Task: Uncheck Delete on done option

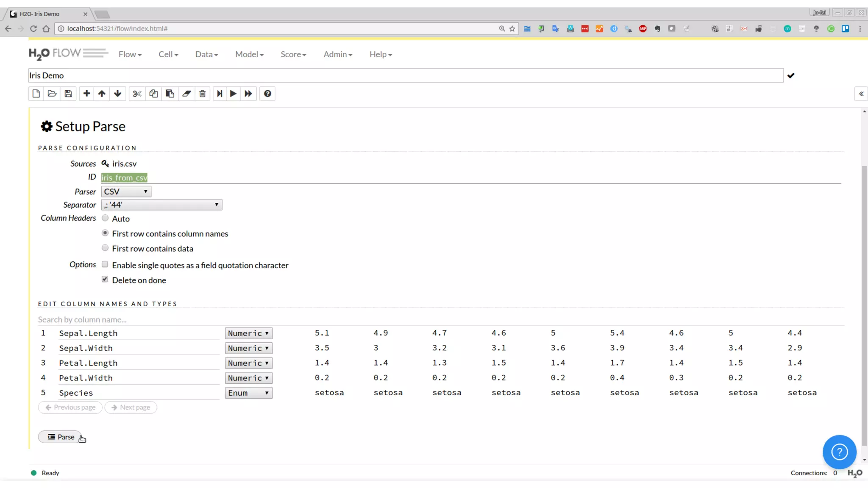Action: pyautogui.click(x=105, y=280)
